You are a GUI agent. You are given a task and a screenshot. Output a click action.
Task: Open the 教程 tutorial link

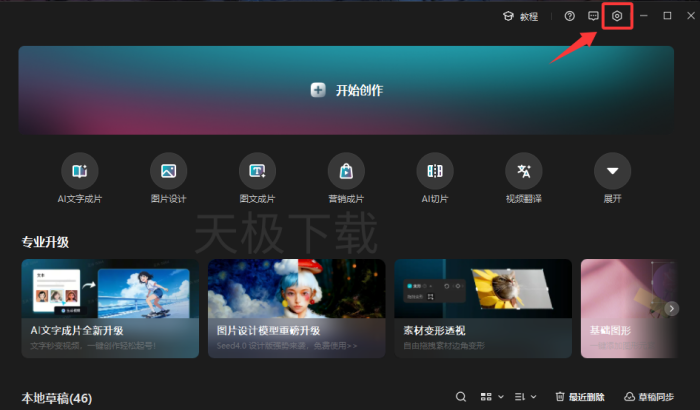click(x=521, y=17)
